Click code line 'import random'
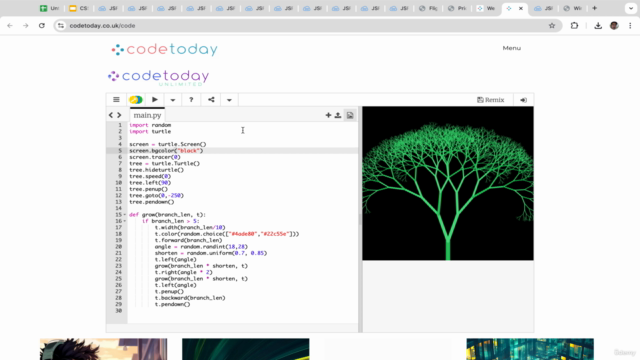Image resolution: width=640 pixels, height=360 pixels. tap(150, 125)
